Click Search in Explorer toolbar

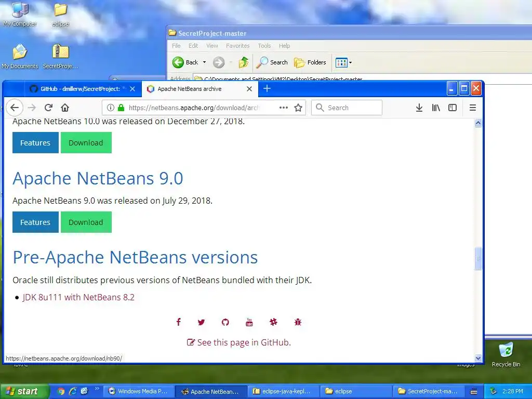(272, 62)
